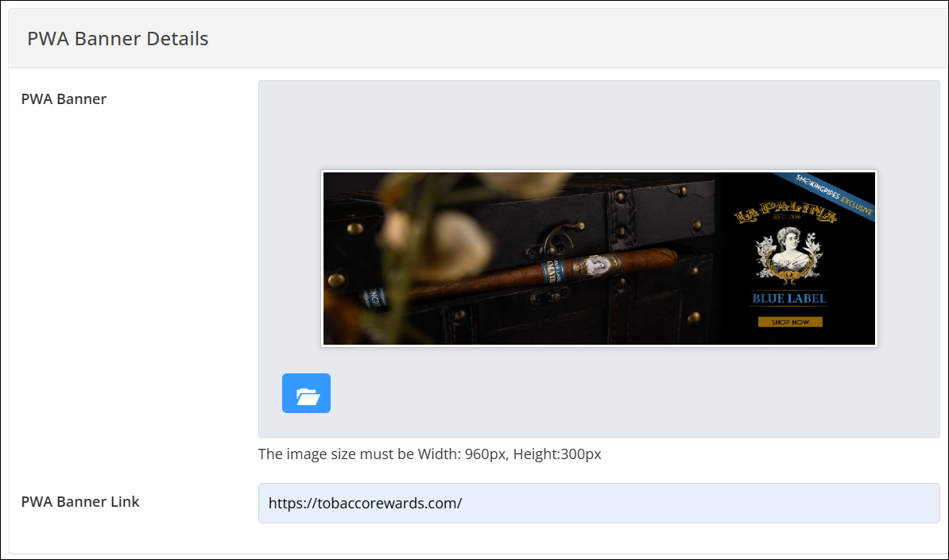Select the 'PWA Banner Link' field label
The height and width of the screenshot is (560, 949).
80,502
